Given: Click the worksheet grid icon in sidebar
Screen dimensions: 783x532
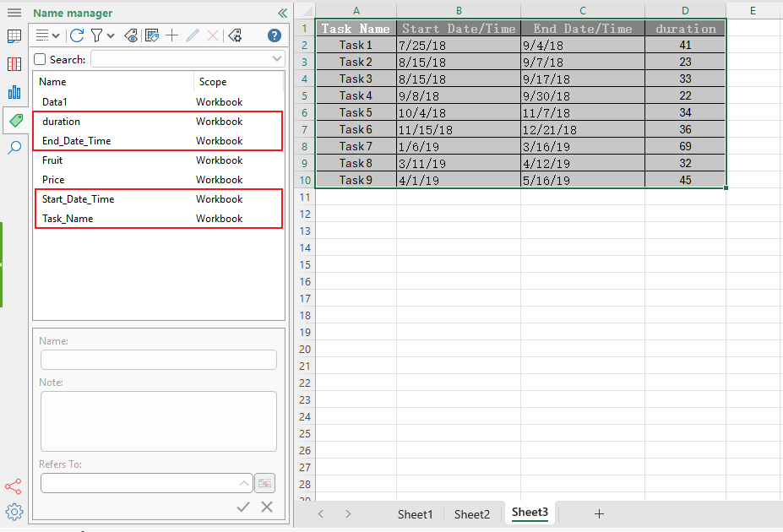Looking at the screenshot, I should (14, 36).
